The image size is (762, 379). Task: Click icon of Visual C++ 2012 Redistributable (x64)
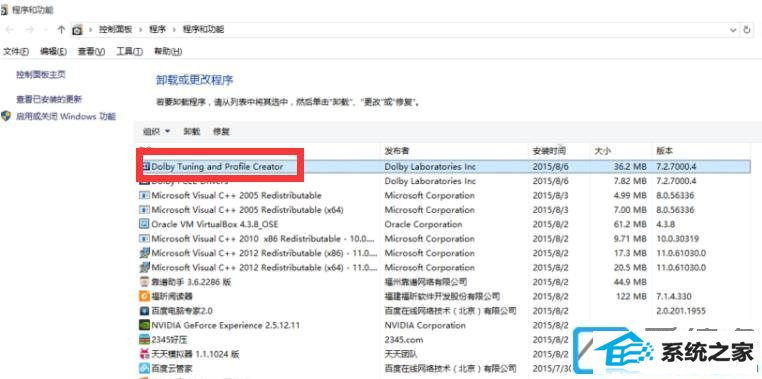(144, 267)
